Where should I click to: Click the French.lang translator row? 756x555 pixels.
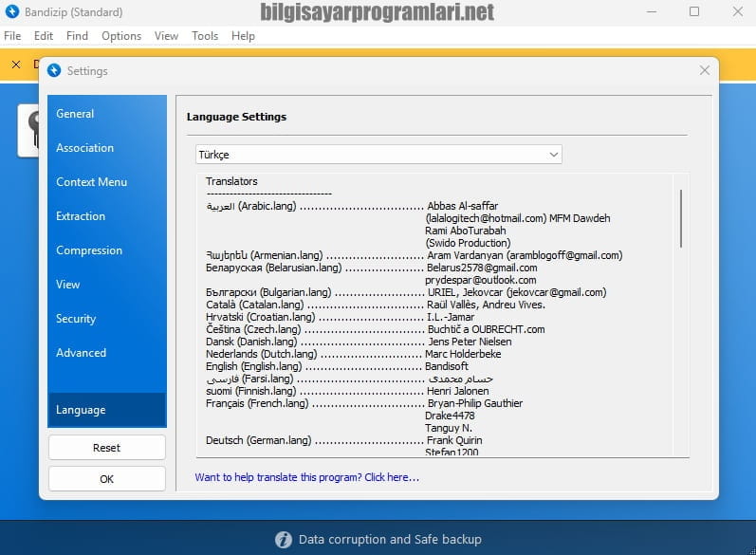364,403
